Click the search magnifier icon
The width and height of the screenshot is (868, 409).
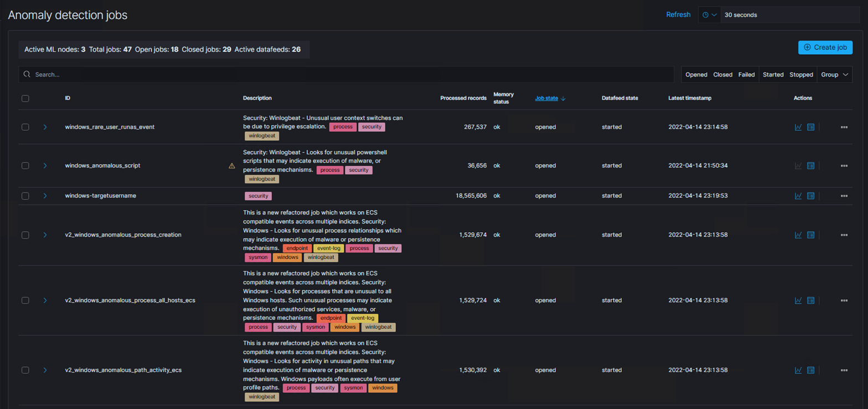(27, 74)
